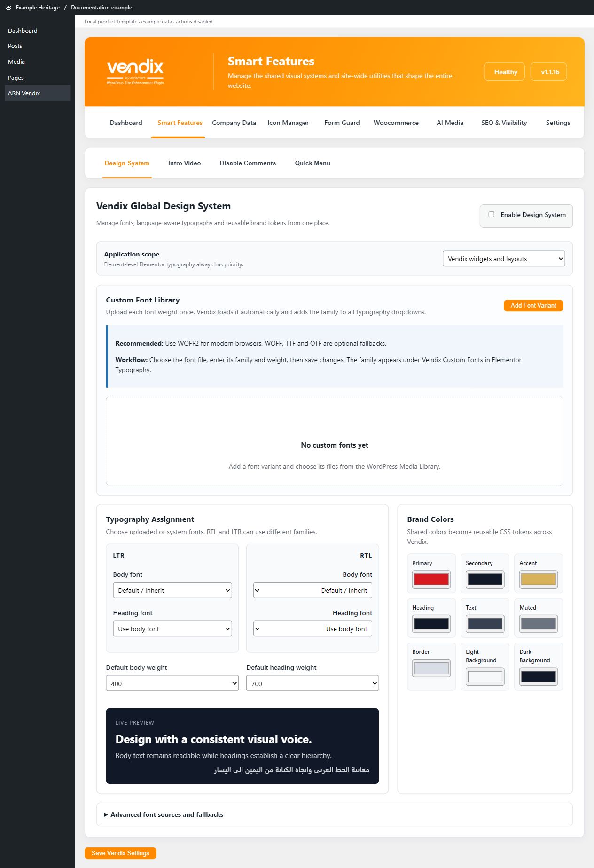Click the 'LIVE PREVIEW' label

click(135, 723)
